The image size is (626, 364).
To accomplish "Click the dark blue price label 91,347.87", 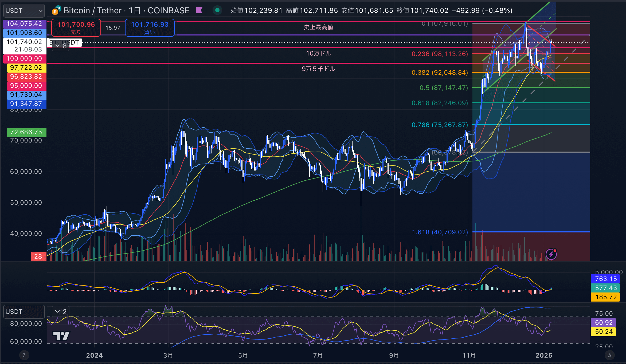I will point(26,104).
